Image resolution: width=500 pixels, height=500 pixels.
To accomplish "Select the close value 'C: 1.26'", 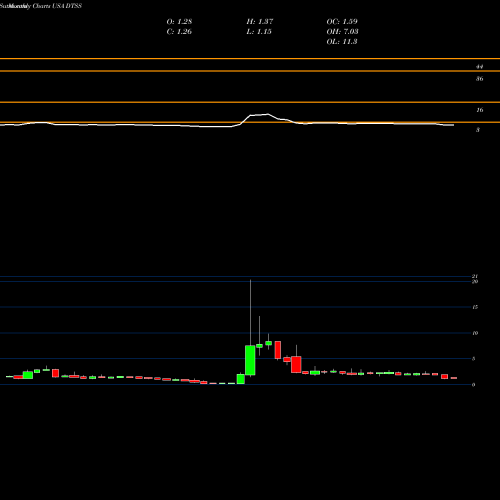I will coord(179,31).
